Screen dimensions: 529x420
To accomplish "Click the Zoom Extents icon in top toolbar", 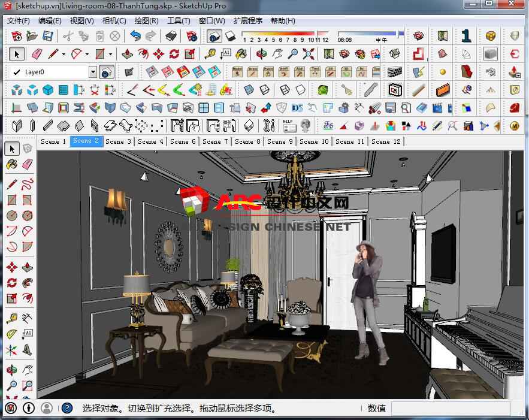I will (309, 54).
